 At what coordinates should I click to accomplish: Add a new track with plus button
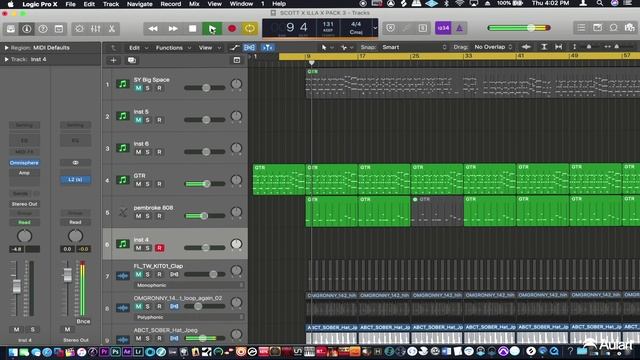(113, 60)
